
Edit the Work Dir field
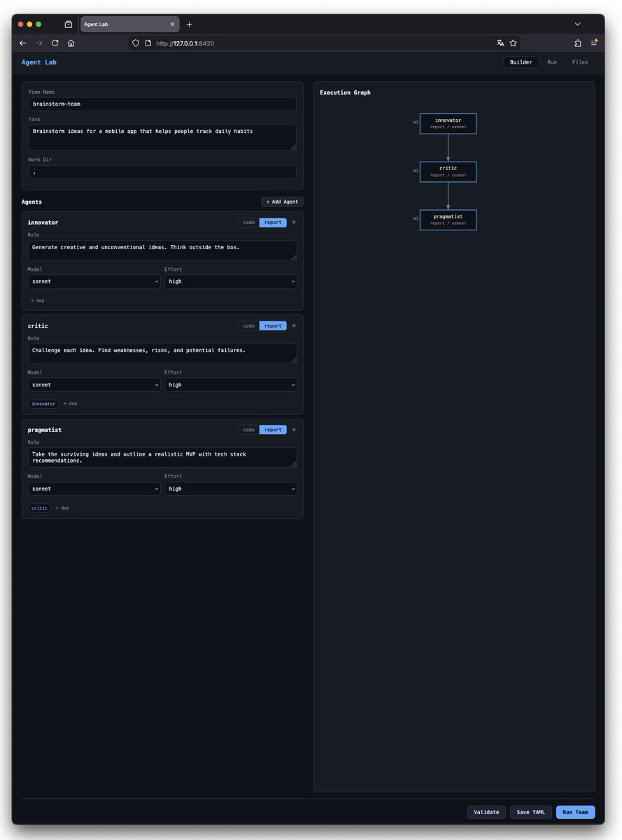point(162,171)
